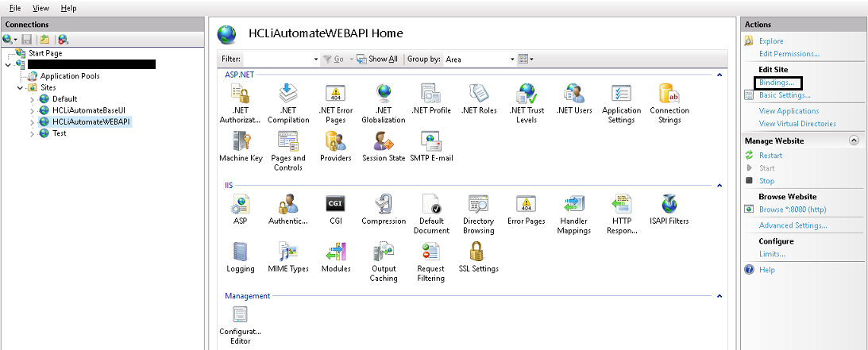Viewport: 868px width, 350px height.
Task: Stop the website from Actions
Action: pos(766,181)
